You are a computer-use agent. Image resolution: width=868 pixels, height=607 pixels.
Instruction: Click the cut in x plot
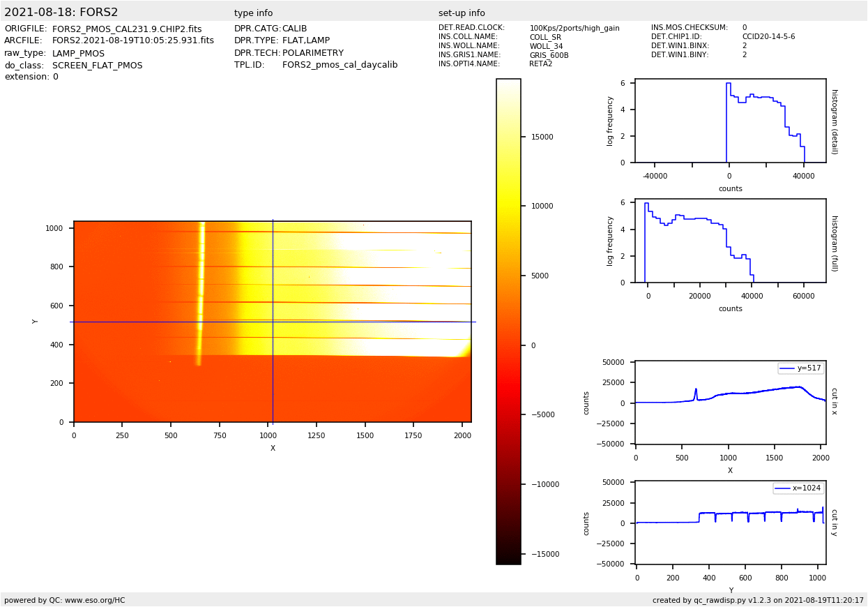click(x=730, y=402)
